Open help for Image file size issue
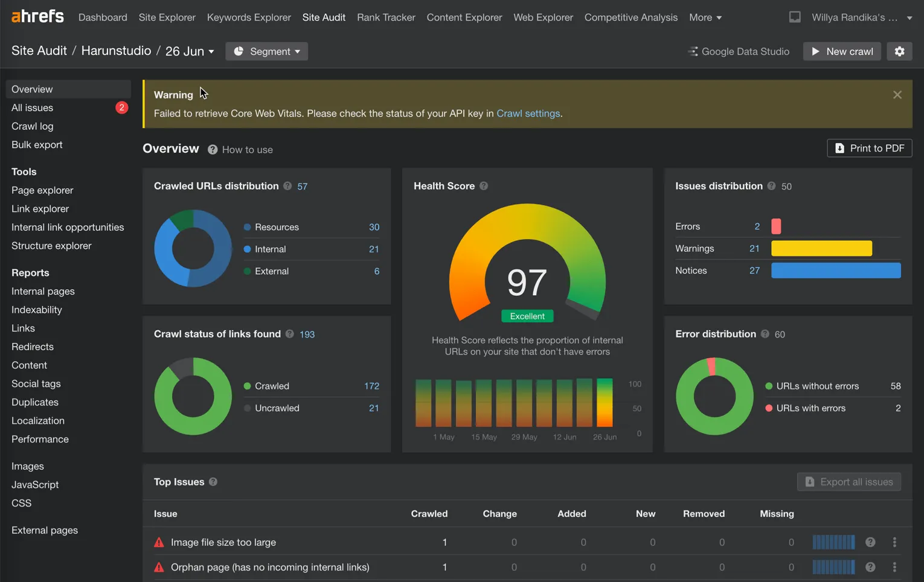The width and height of the screenshot is (924, 582). (x=870, y=542)
